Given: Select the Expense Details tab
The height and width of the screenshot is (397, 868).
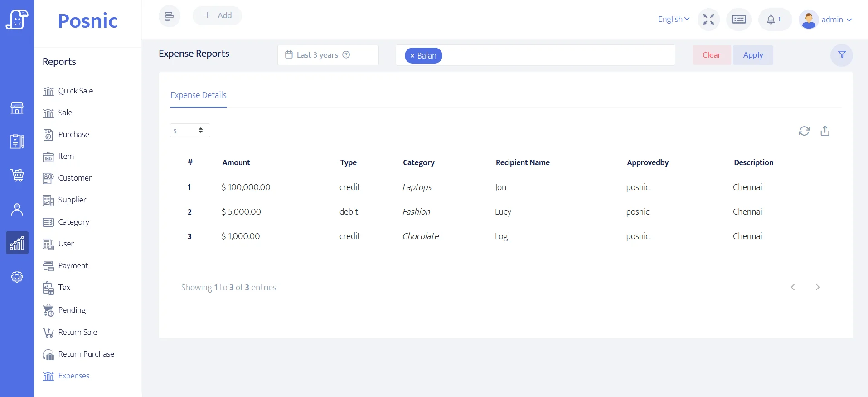Looking at the screenshot, I should [x=198, y=95].
